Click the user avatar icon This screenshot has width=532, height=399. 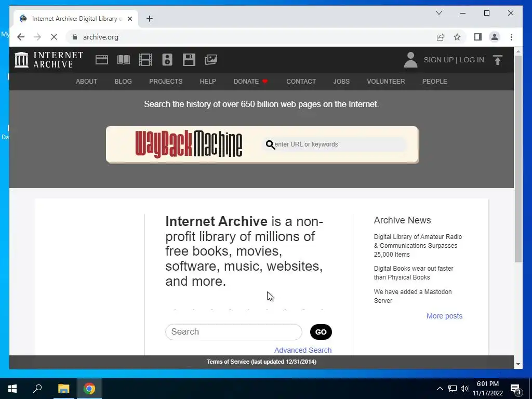[410, 60]
